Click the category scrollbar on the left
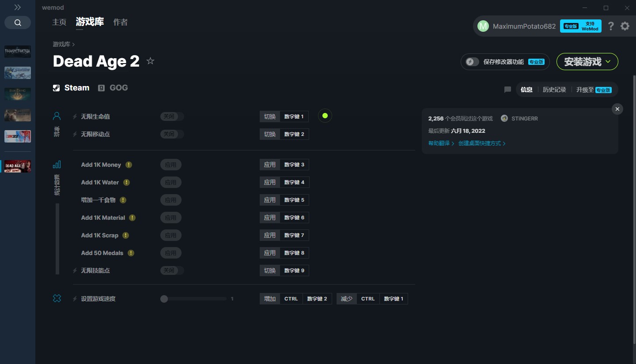Image resolution: width=636 pixels, height=364 pixels. click(57, 239)
